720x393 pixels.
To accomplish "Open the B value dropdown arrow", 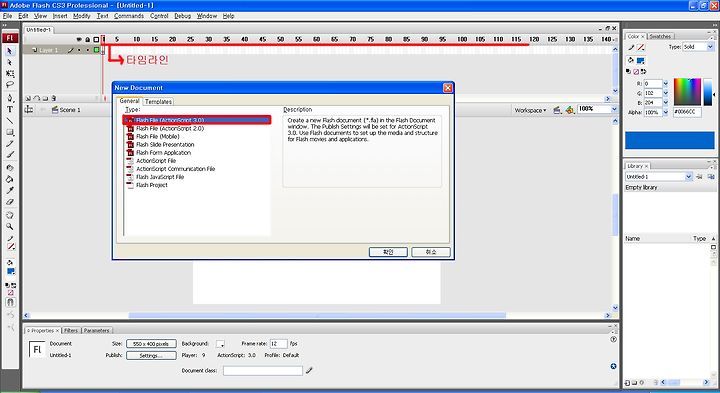I will pyautogui.click(x=665, y=103).
